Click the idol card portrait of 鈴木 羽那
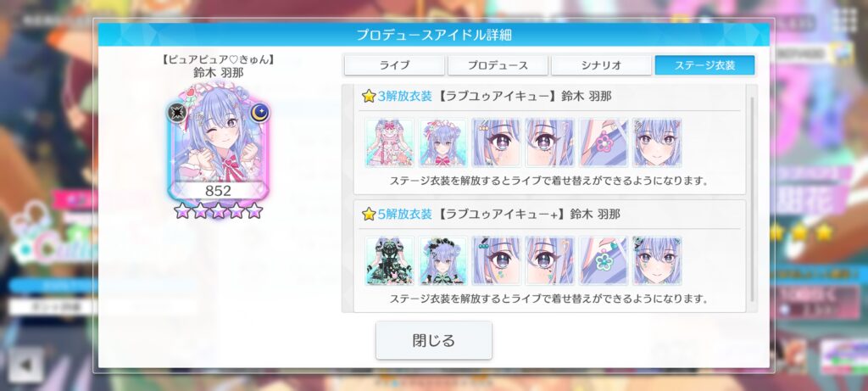The height and width of the screenshot is (391, 868). click(x=218, y=142)
